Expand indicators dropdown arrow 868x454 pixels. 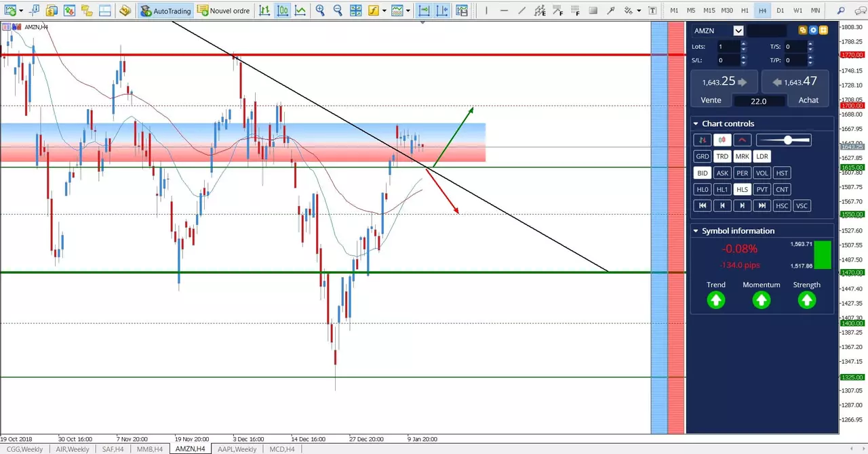tap(384, 11)
